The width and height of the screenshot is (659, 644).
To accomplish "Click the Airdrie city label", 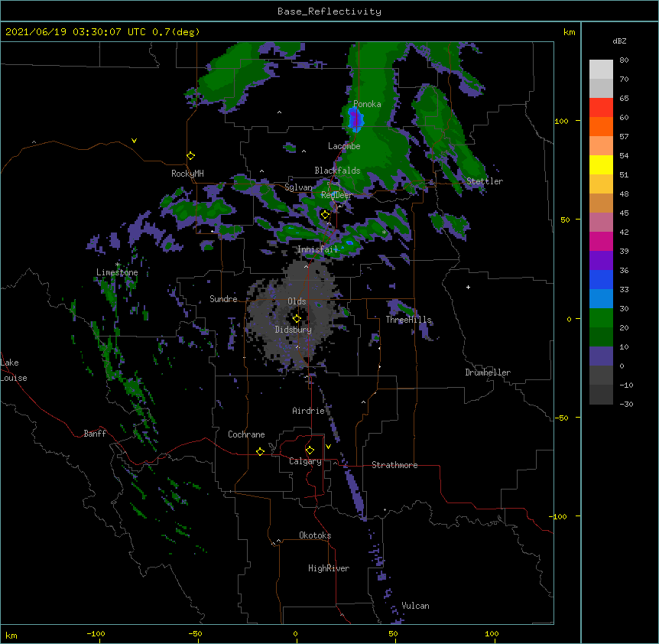I will pyautogui.click(x=309, y=411).
